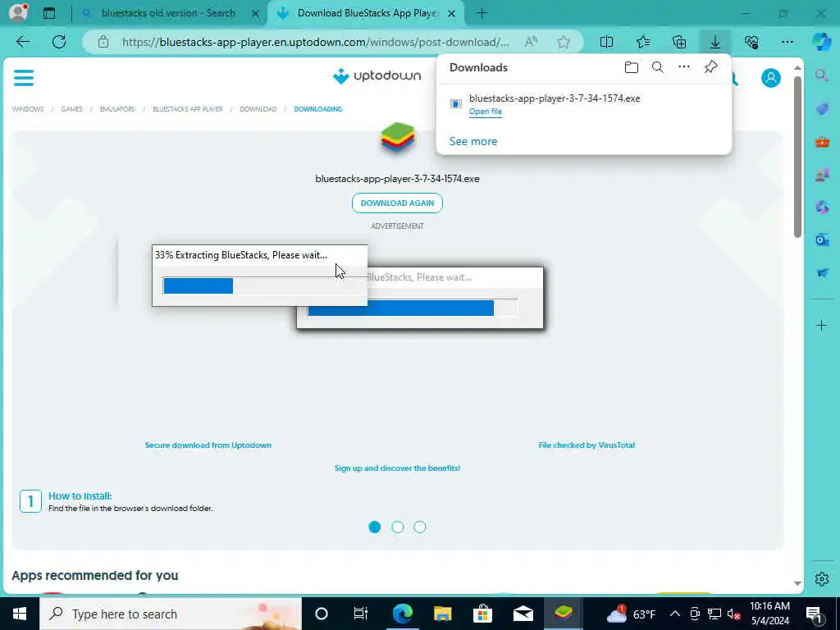Open DOWNLOAD breadcrumb link
840x630 pixels.
click(x=258, y=109)
